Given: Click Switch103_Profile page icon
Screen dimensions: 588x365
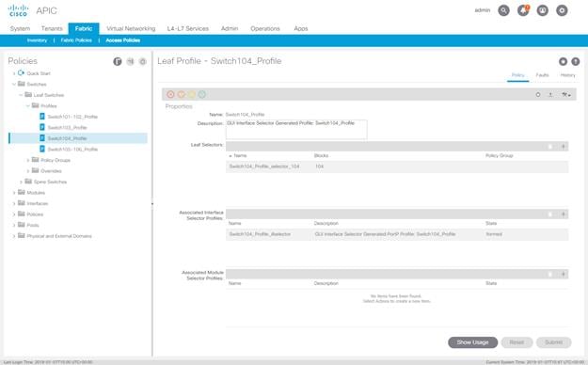Looking at the screenshot, I should point(42,128).
